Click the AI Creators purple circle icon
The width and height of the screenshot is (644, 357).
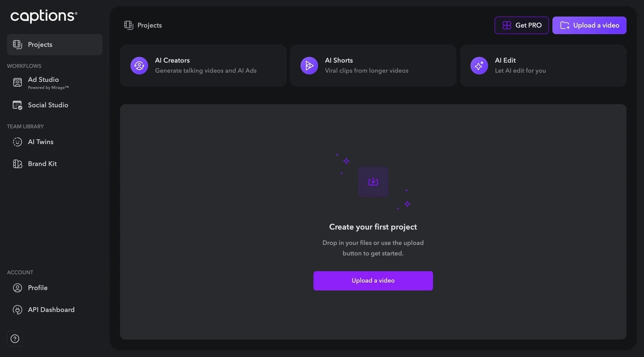(x=139, y=65)
